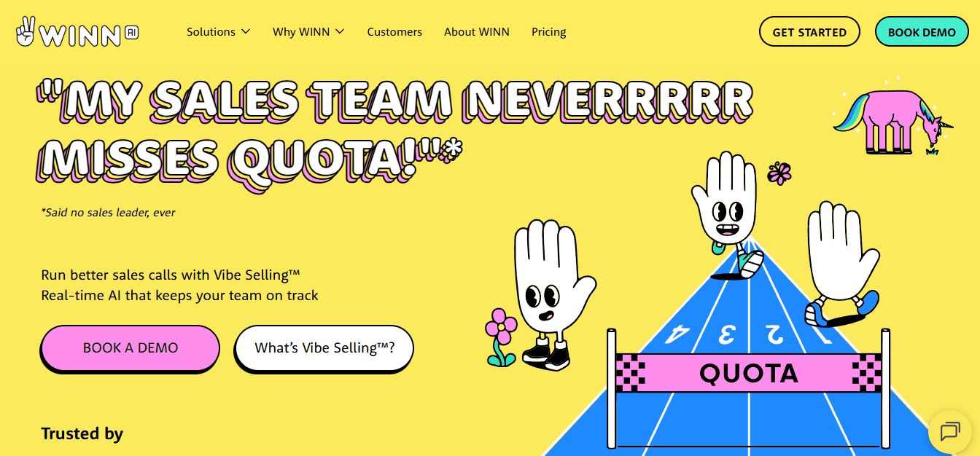Click the pink BOOK A DEMO button
The width and height of the screenshot is (980, 456).
(130, 347)
